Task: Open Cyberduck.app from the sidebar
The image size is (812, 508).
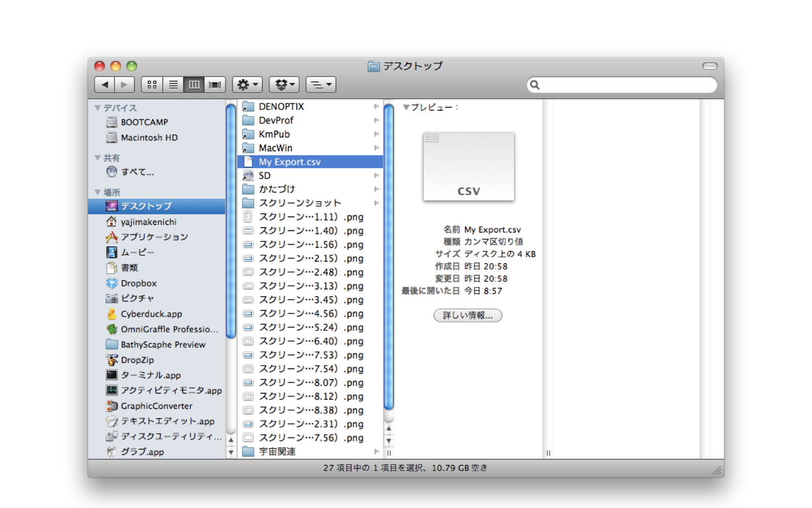Action: coord(151,314)
